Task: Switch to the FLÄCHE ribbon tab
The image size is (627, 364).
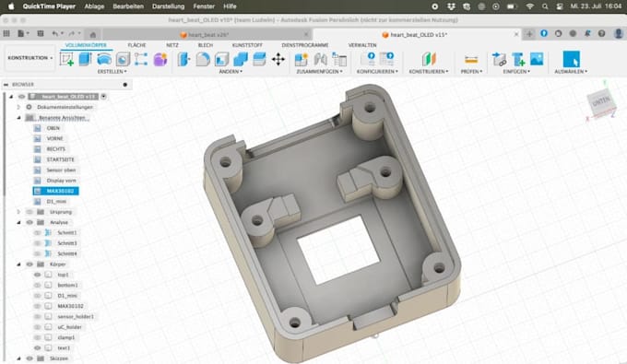Action: [136, 45]
